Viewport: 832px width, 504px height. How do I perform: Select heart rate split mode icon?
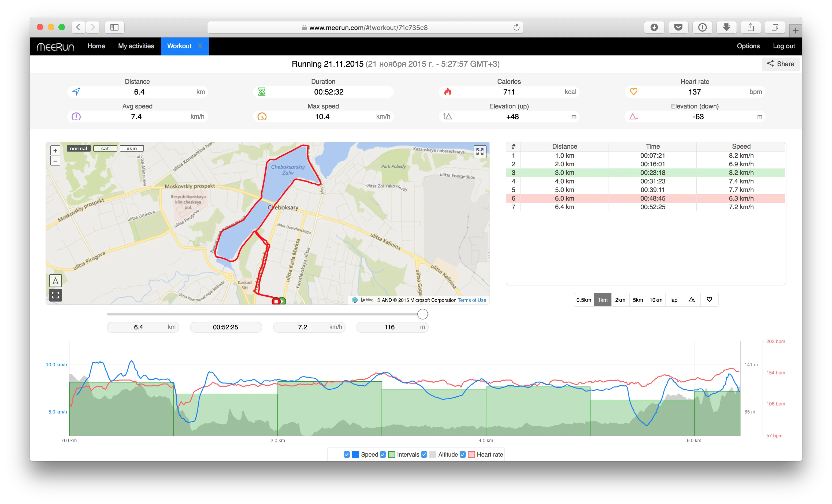coord(710,300)
